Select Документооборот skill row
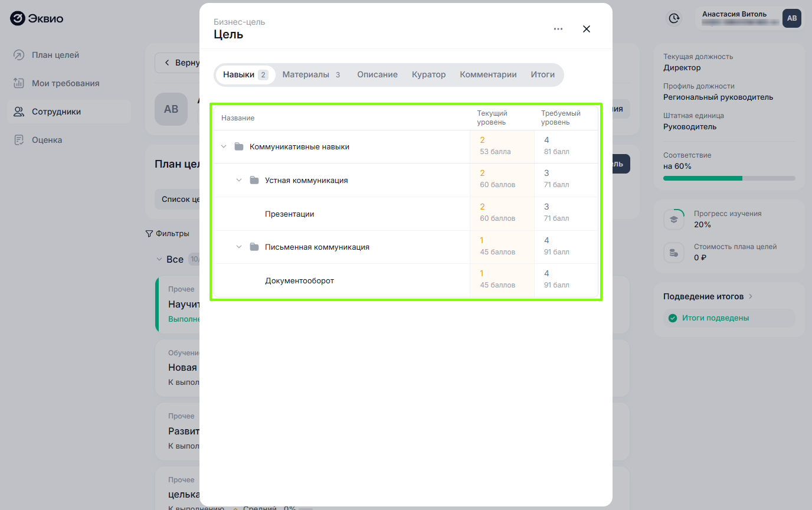Viewport: 812px width, 510px height. coord(405,280)
